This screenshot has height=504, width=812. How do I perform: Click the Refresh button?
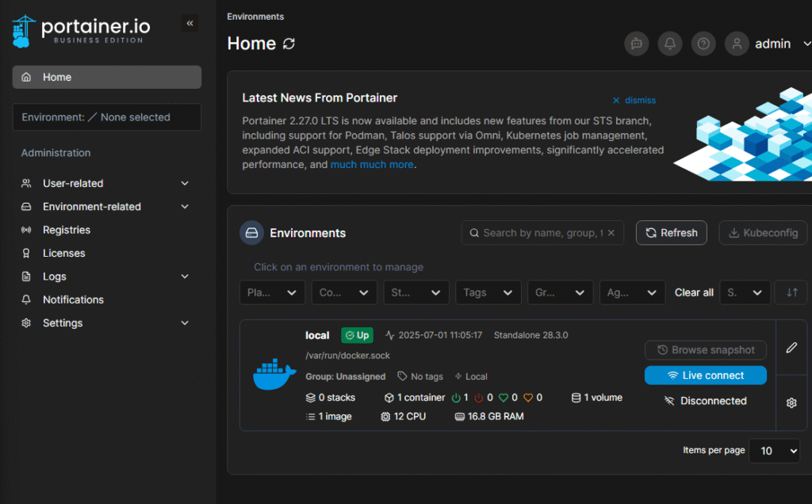(x=671, y=233)
